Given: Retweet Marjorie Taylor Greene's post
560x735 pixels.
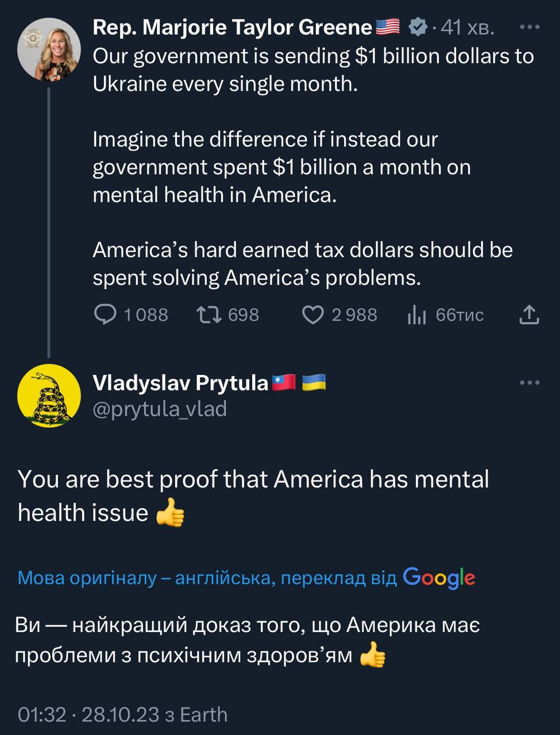Looking at the screenshot, I should (208, 314).
